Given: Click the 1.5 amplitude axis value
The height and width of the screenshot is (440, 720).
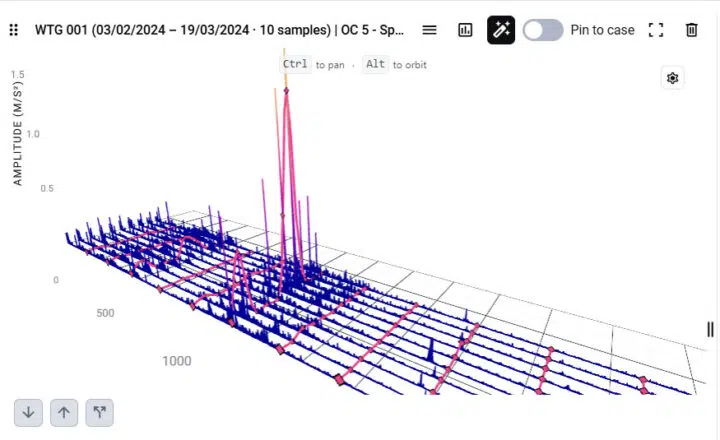Looking at the screenshot, I should (x=18, y=74).
